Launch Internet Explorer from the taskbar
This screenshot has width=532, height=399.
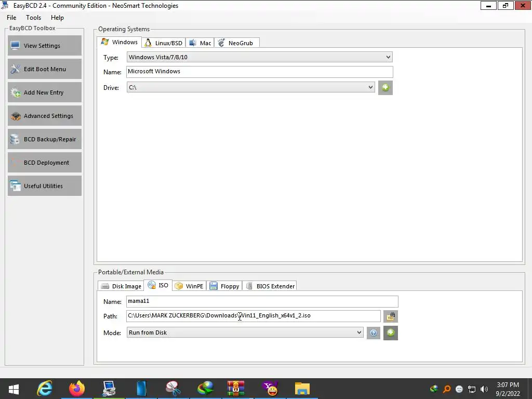click(x=45, y=389)
